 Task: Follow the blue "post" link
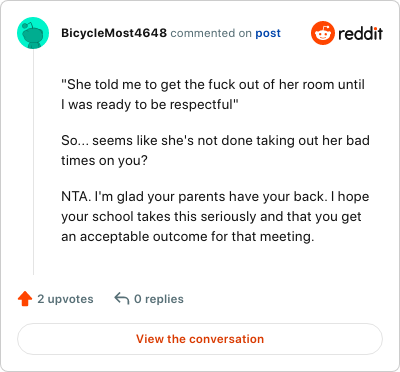tap(268, 33)
